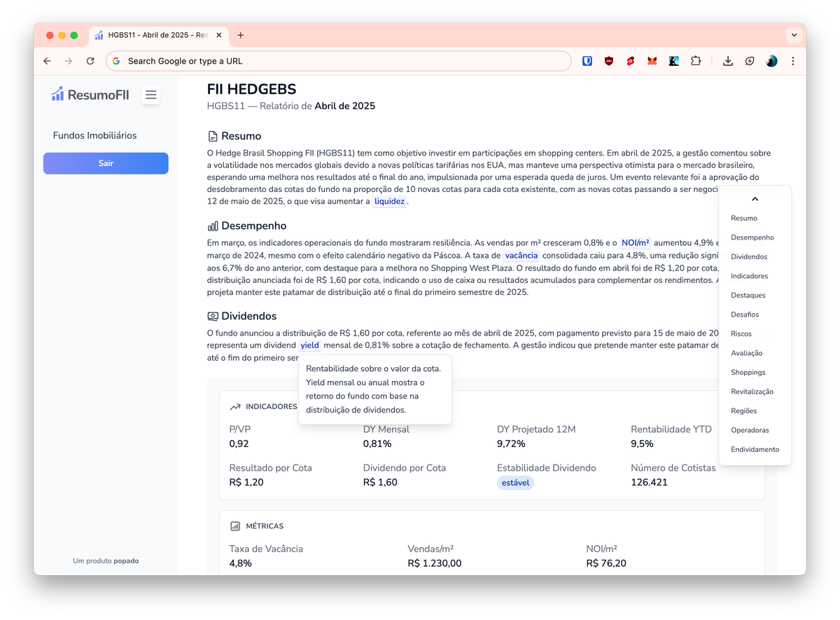Click the DY Projetado 12M value 9,72%
The height and width of the screenshot is (620, 840).
point(511,443)
